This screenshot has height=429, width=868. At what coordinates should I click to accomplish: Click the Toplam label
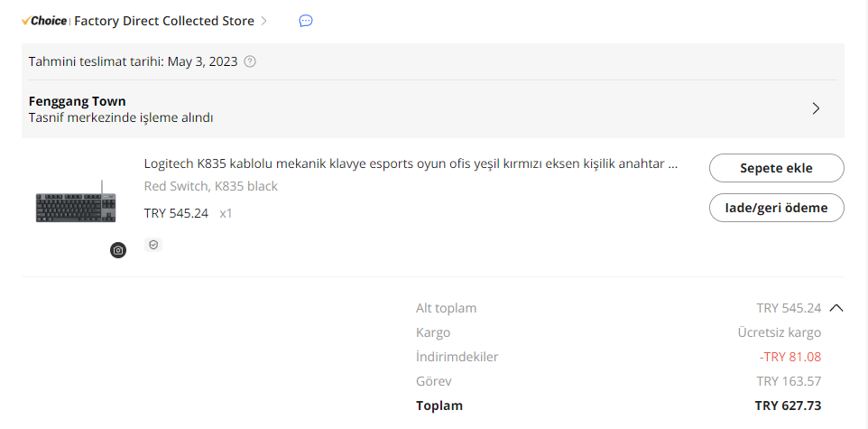(x=439, y=406)
